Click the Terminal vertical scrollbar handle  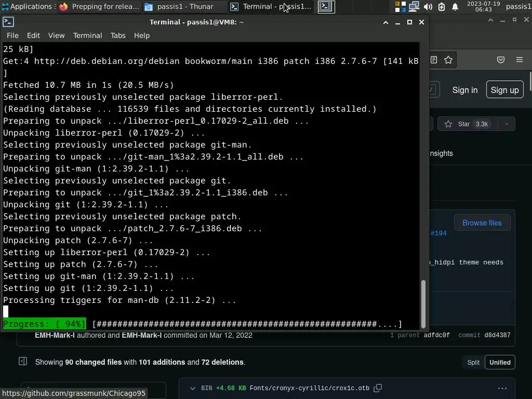(423, 303)
